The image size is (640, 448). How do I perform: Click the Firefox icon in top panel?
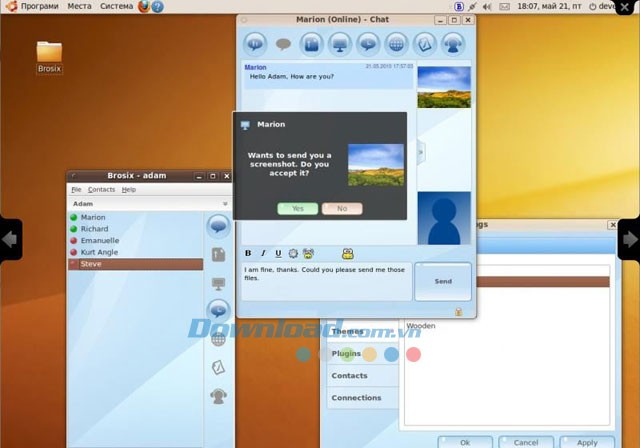144,6
